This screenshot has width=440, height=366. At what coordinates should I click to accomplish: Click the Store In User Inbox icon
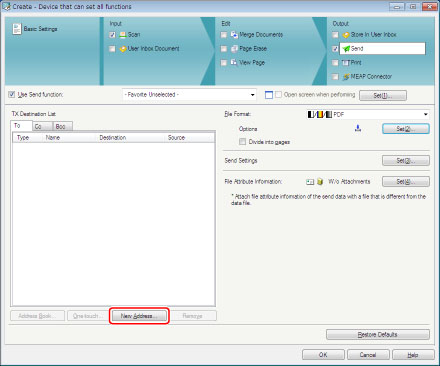pyautogui.click(x=346, y=35)
